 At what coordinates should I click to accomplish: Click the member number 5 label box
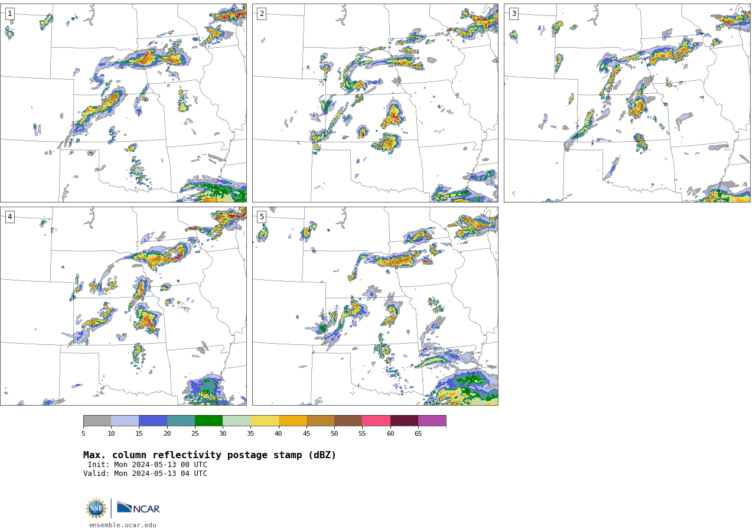click(262, 217)
